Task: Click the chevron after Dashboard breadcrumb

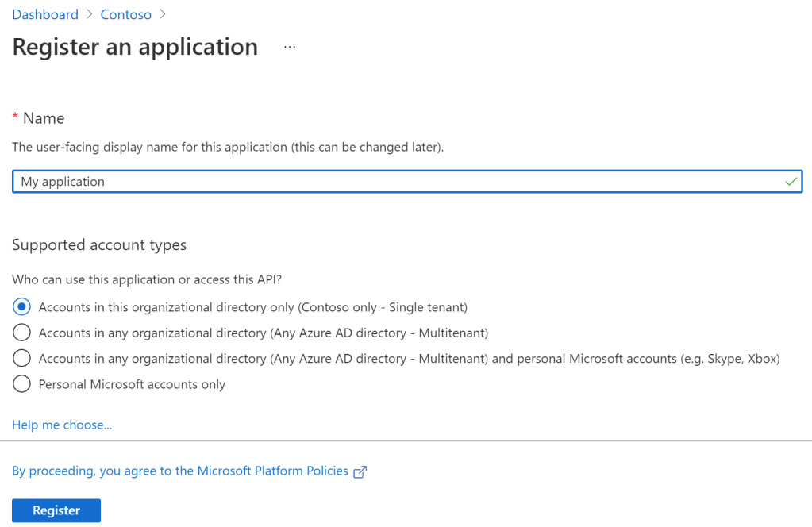Action: [x=90, y=15]
